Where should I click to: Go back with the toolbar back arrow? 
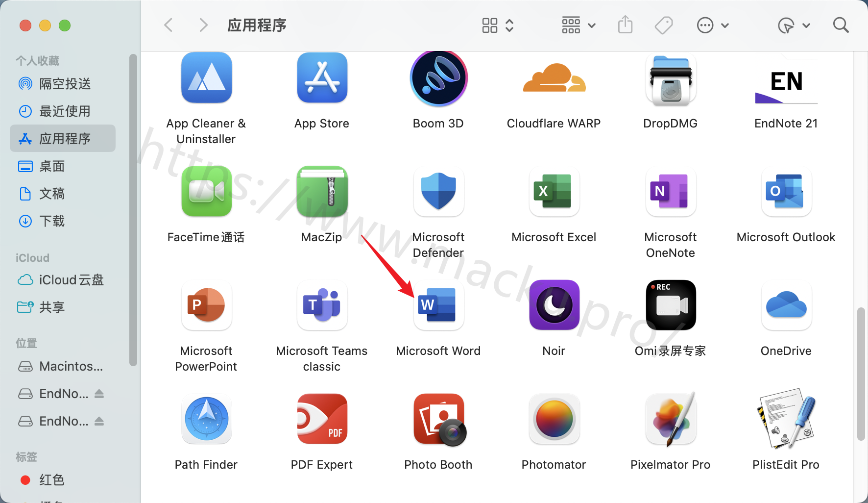click(x=169, y=25)
